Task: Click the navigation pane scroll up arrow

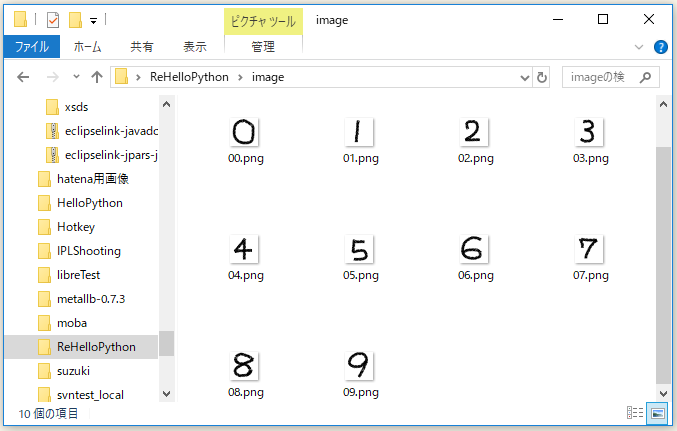Action: tap(167, 104)
